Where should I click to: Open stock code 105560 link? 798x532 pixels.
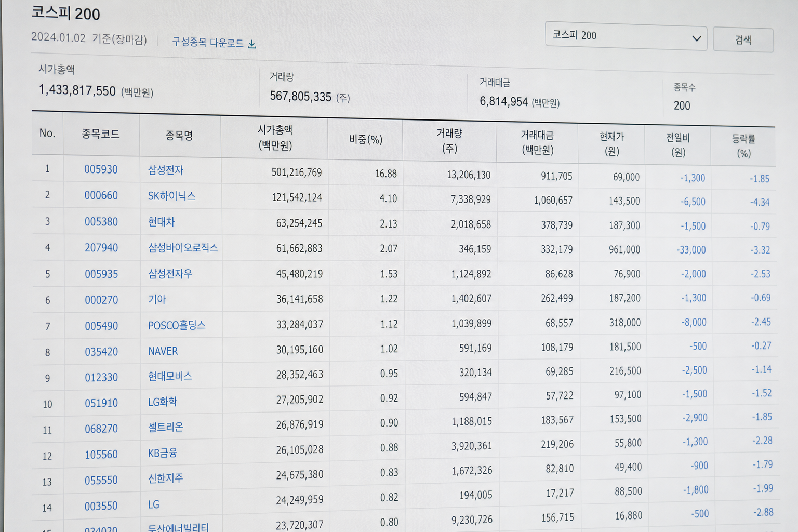pyautogui.click(x=101, y=455)
